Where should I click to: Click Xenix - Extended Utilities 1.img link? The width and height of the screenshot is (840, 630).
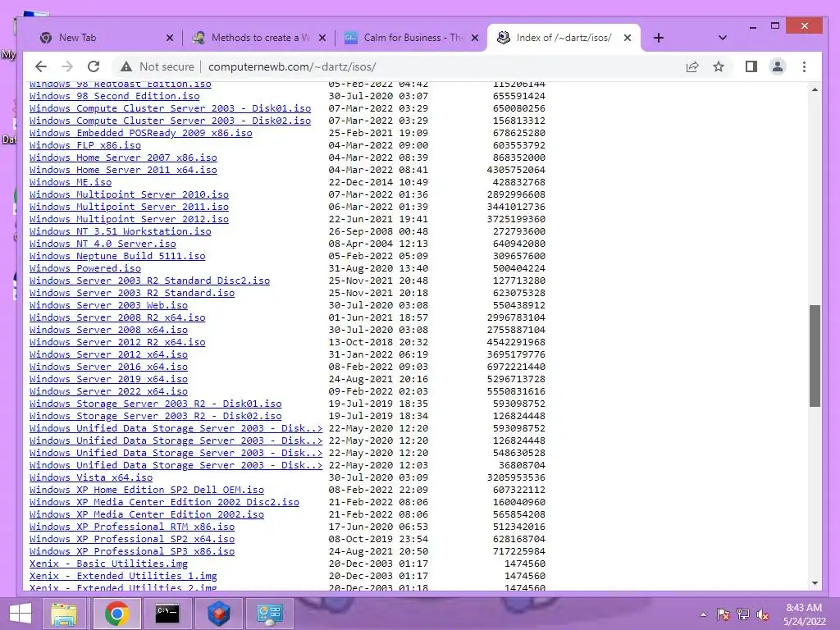[x=123, y=577]
